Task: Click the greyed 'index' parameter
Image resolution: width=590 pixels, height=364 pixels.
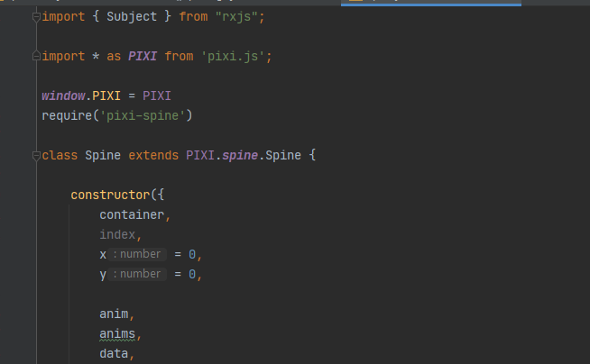Action: pyautogui.click(x=117, y=235)
